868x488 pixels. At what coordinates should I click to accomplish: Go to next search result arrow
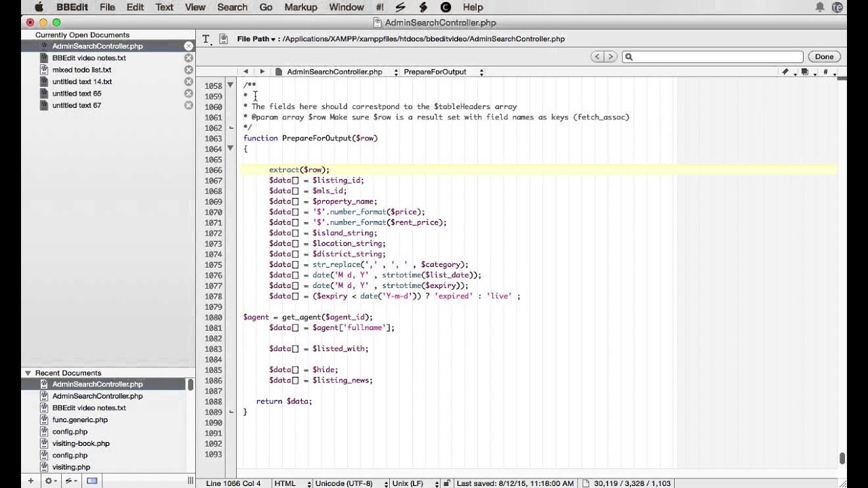point(610,57)
